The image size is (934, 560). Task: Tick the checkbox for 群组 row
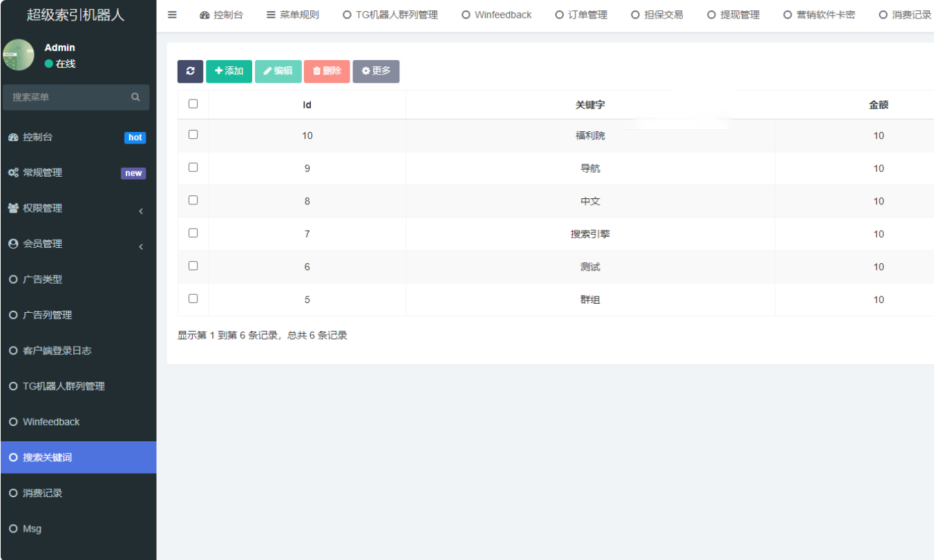193,299
